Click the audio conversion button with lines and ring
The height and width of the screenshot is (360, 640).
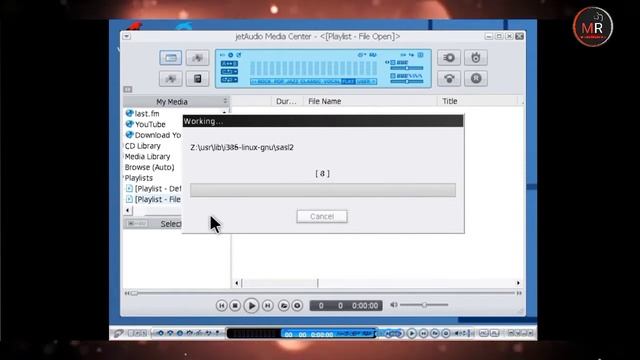[x=449, y=58]
